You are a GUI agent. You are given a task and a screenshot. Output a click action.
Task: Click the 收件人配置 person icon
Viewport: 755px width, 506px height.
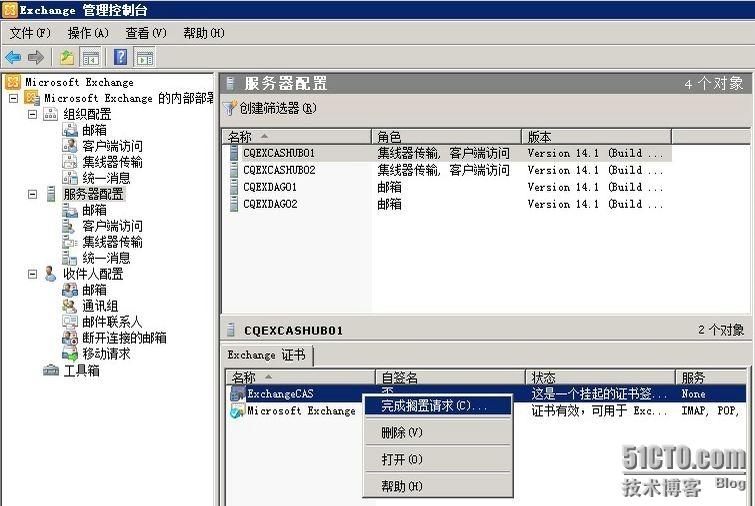50,274
